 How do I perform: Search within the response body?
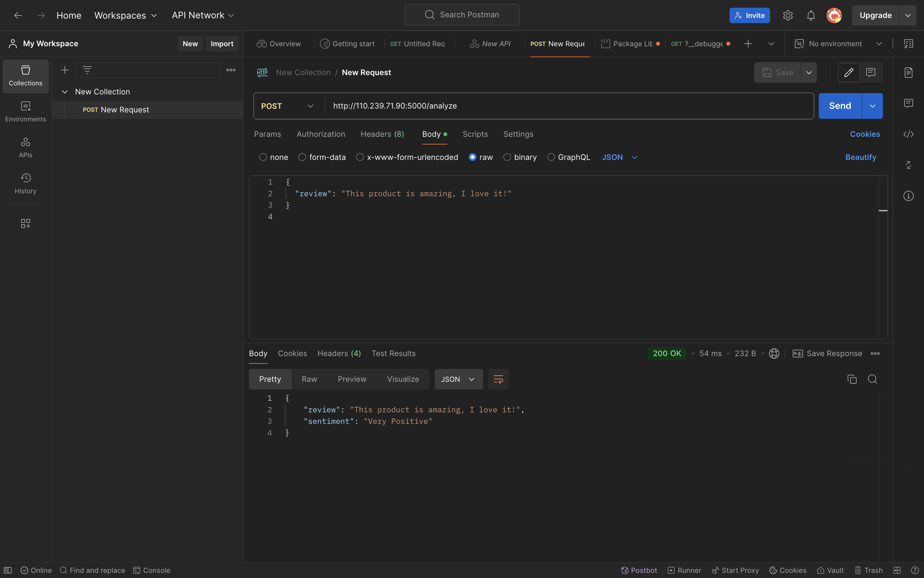[872, 379]
